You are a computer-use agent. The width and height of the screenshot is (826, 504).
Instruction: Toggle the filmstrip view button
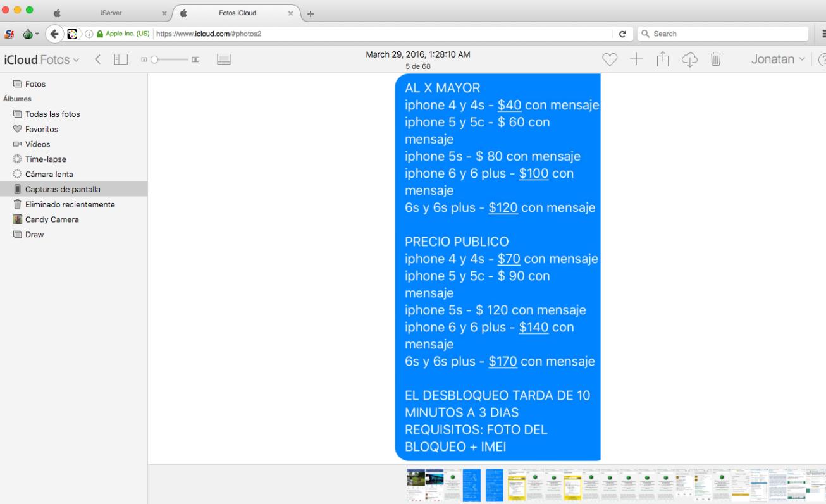coord(223,59)
